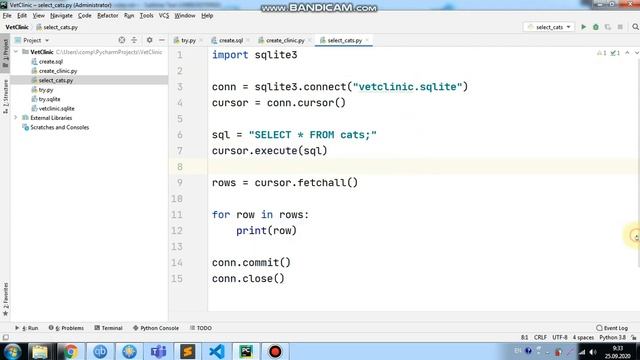Open the Refactor menu
The width and height of the screenshot is (640, 360).
click(108, 16)
